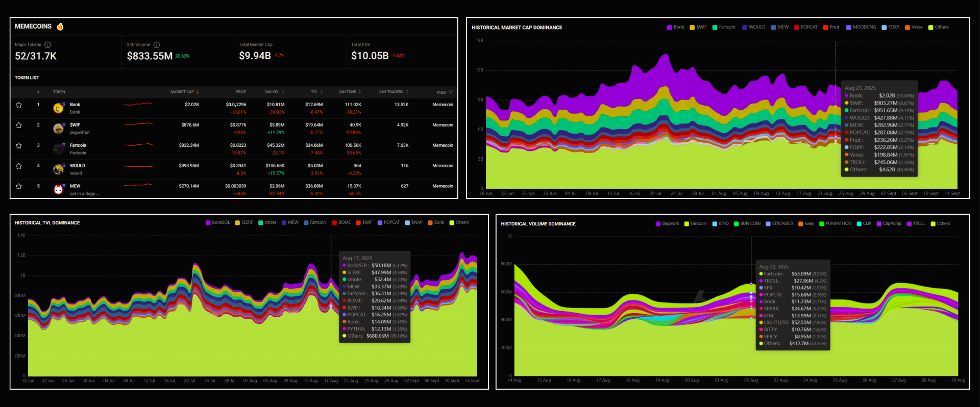This screenshot has height=407, width=980.
Task: Click the $833.55M 24h volume figure
Action: (x=150, y=56)
